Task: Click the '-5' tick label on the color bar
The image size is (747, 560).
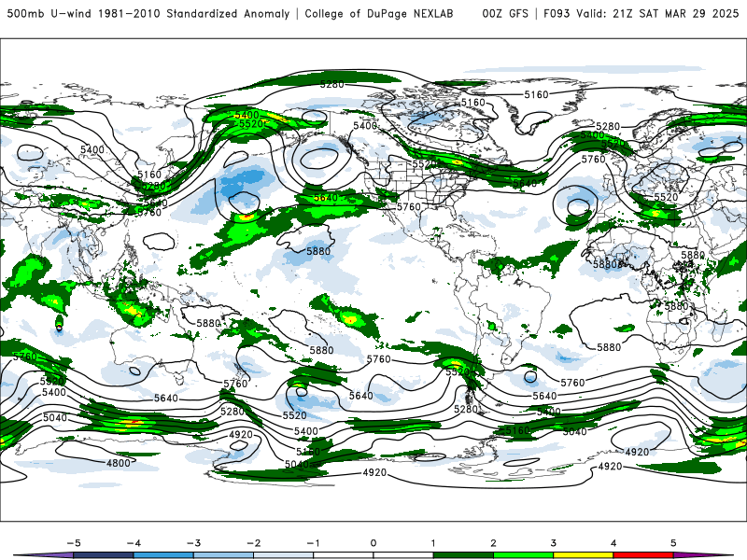Action: pos(74,543)
